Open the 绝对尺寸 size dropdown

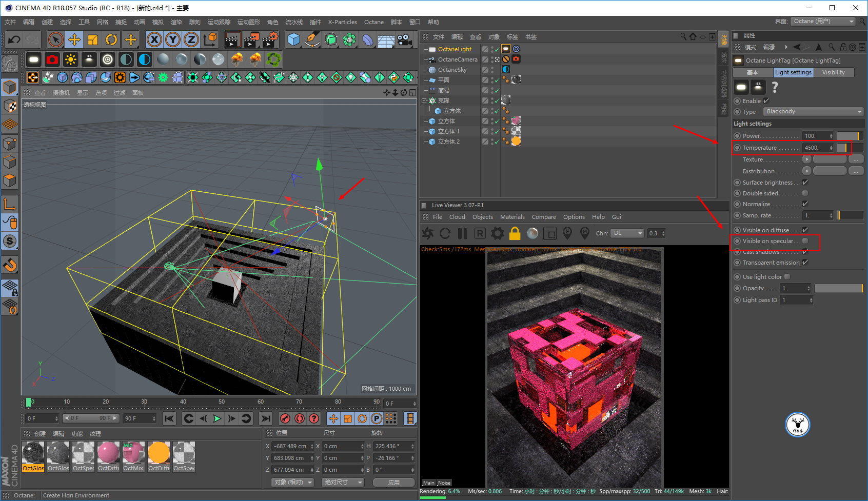[x=343, y=482]
